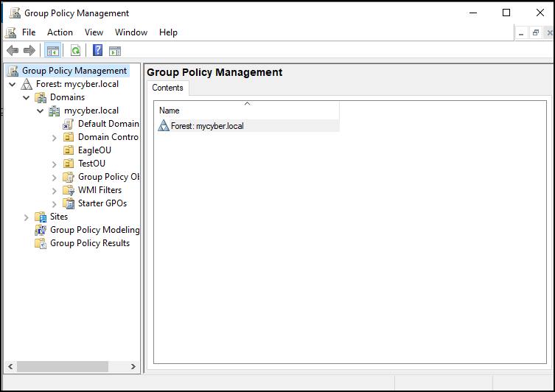Image resolution: width=555 pixels, height=392 pixels.
Task: Select Default Domain policy tree label
Action: [x=108, y=124]
